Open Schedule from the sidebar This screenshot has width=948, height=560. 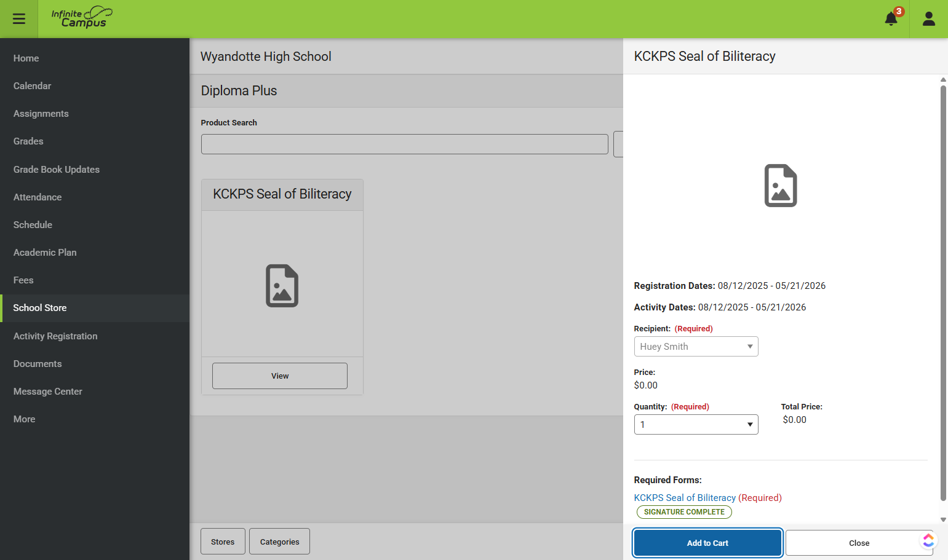(x=95, y=225)
